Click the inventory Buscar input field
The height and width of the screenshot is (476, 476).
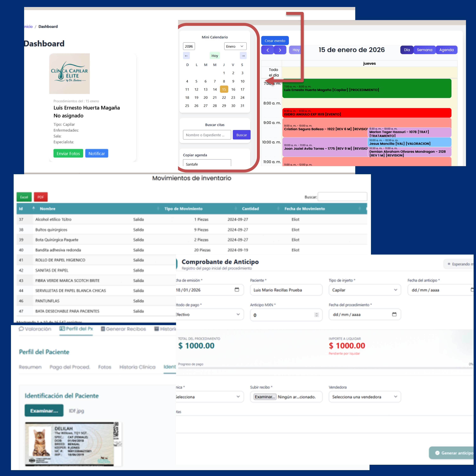(x=342, y=197)
